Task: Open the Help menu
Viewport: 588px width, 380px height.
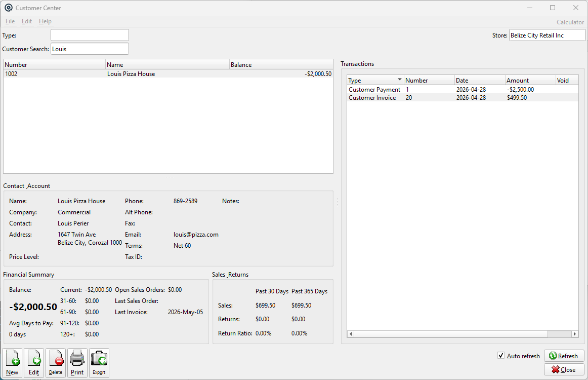Action: pyautogui.click(x=45, y=21)
